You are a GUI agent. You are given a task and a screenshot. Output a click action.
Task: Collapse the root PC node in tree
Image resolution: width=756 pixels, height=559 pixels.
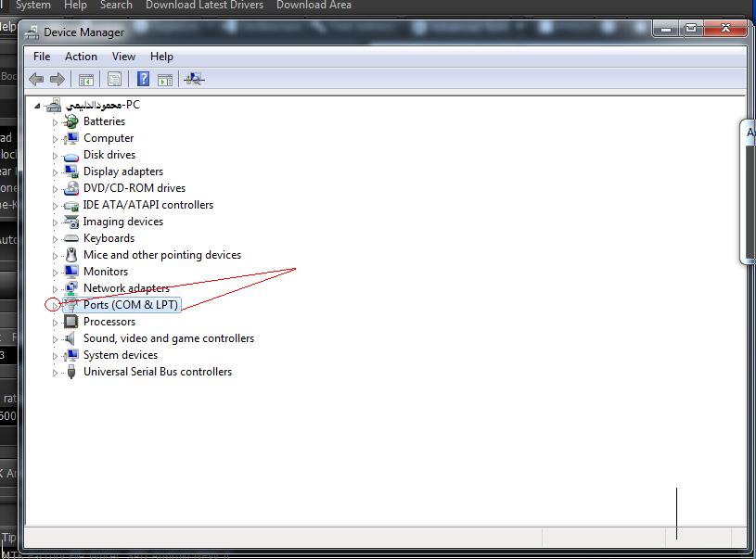click(x=37, y=106)
